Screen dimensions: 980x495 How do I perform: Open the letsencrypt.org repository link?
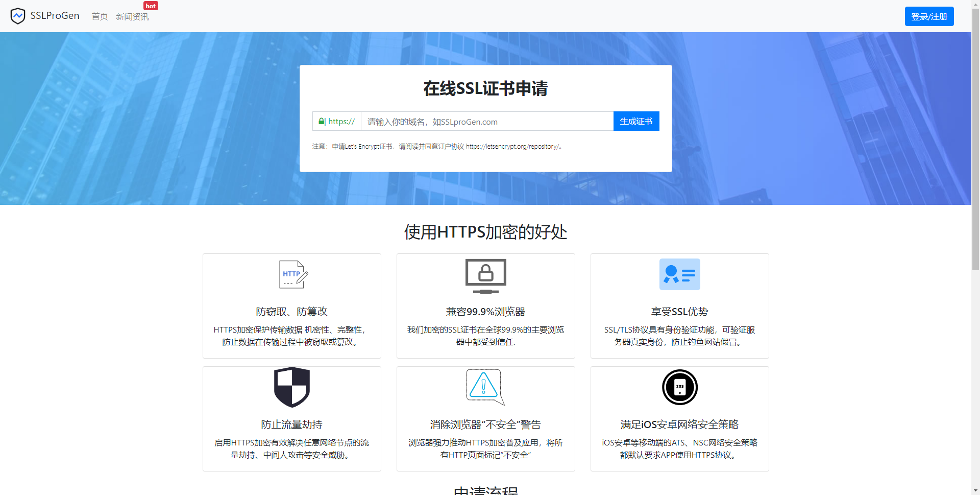(513, 146)
